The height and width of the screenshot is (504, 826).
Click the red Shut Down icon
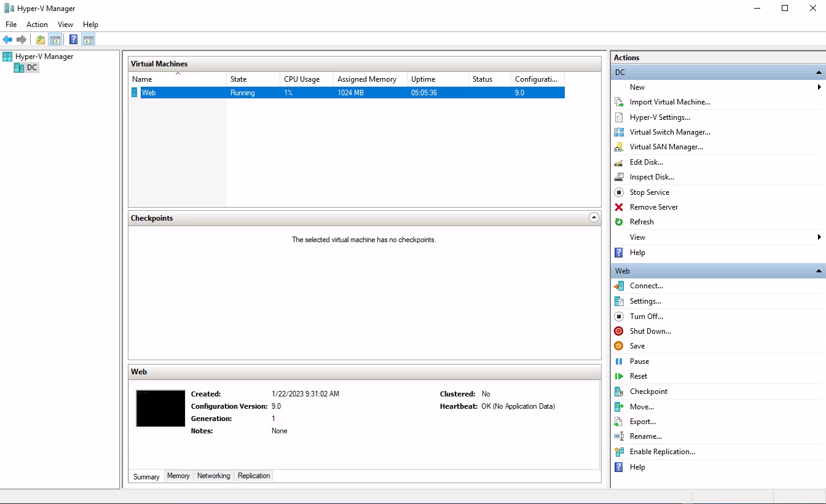(619, 331)
